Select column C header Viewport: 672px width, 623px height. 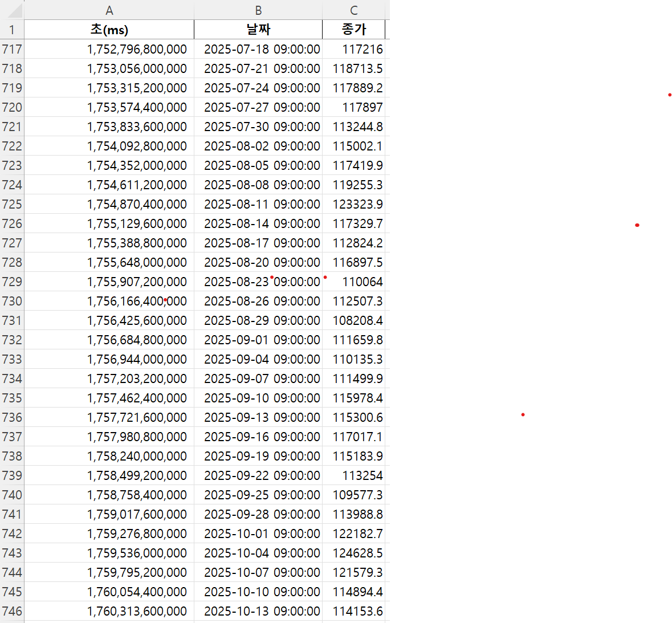click(354, 10)
